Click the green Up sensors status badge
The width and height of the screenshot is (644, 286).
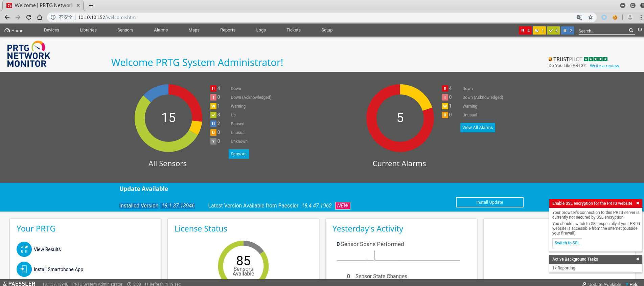tap(553, 30)
